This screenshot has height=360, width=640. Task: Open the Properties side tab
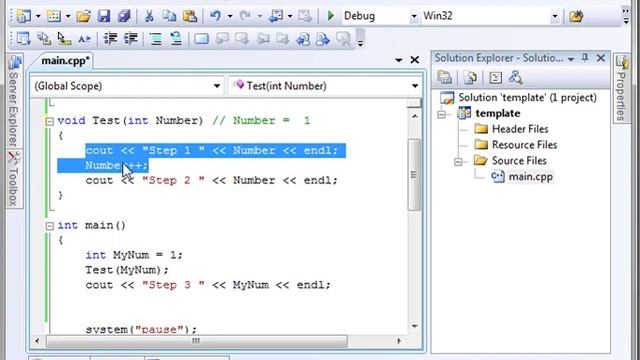pyautogui.click(x=621, y=89)
